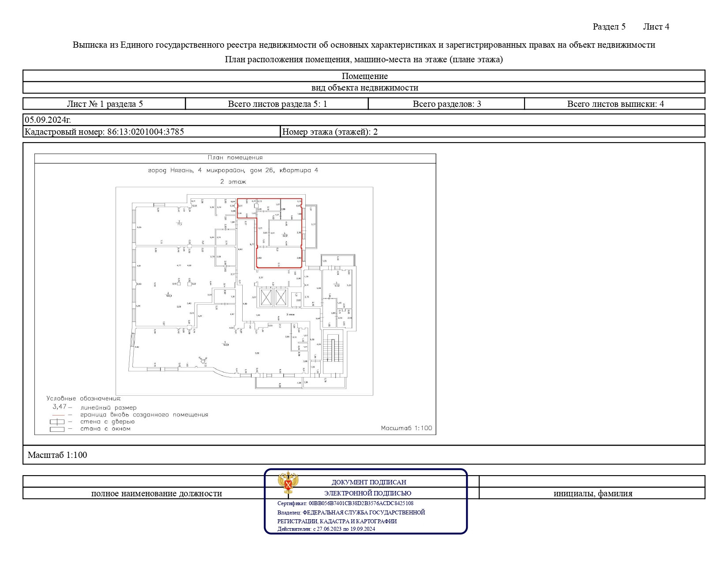
Task: Click the "полное наименование должности" cell
Action: tap(157, 493)
